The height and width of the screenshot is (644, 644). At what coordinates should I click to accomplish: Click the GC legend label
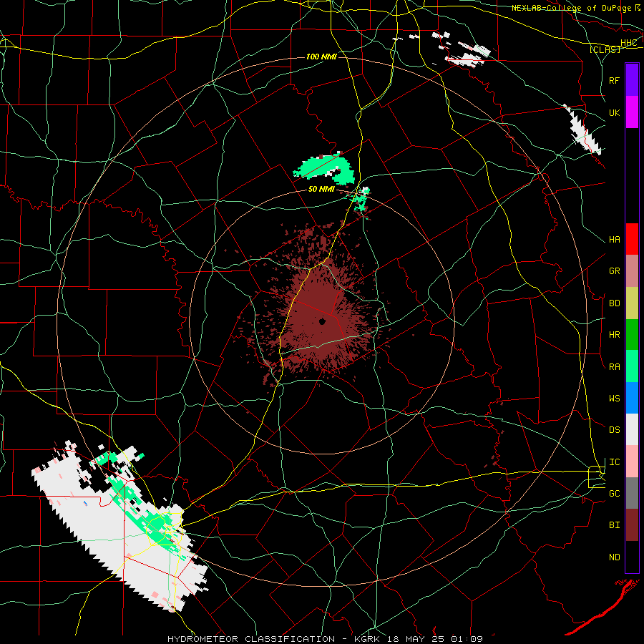[615, 494]
